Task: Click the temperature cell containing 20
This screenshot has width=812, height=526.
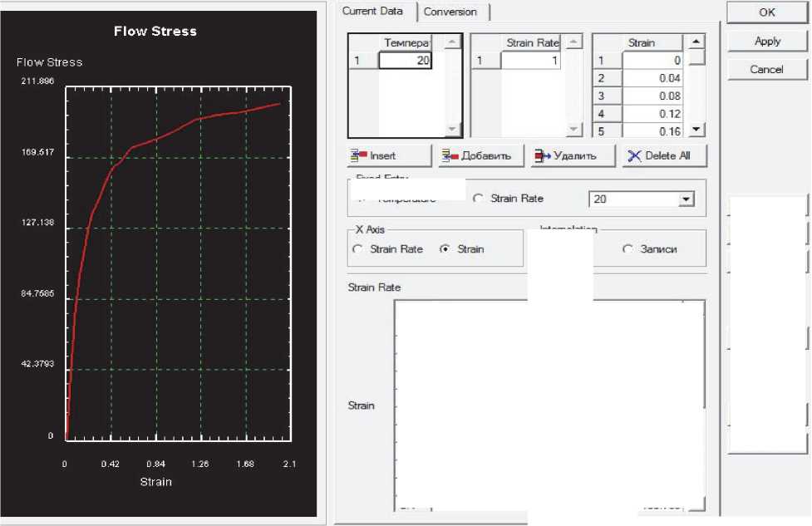Action: [405, 61]
